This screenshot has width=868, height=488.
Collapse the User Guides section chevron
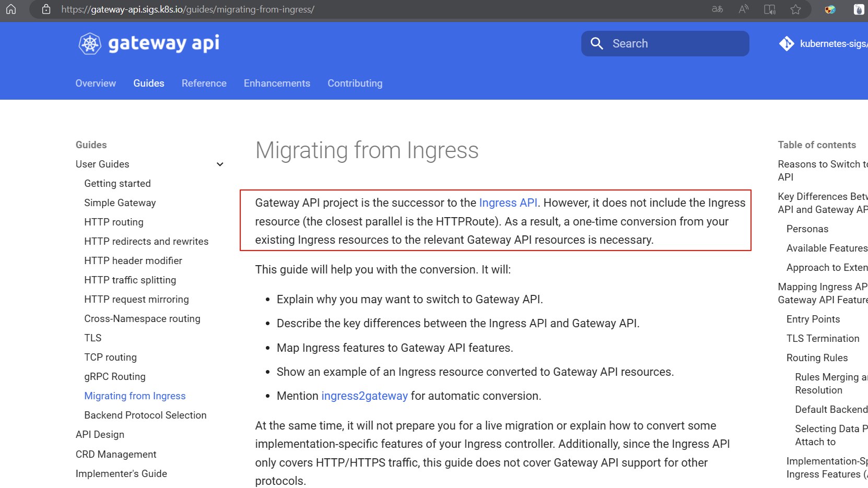point(220,164)
